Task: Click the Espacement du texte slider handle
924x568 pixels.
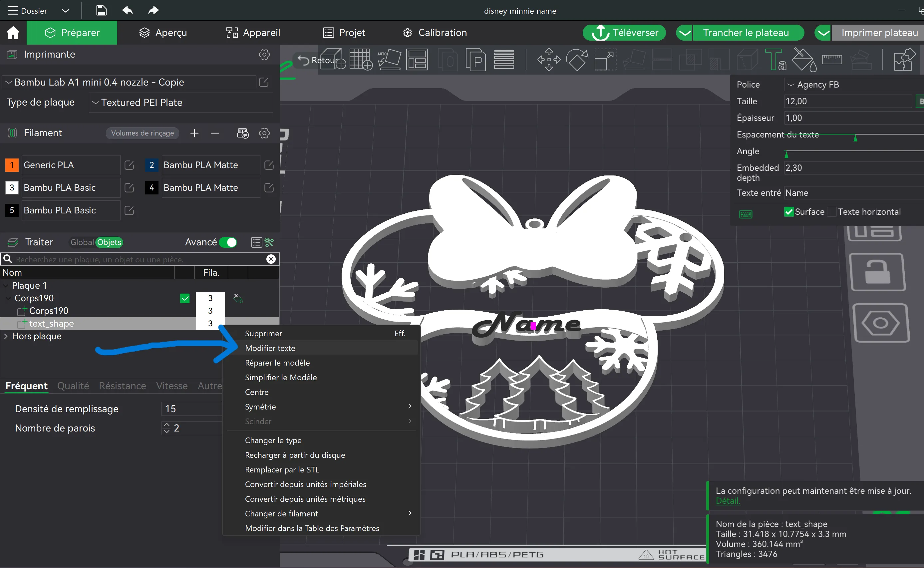Action: point(855,138)
